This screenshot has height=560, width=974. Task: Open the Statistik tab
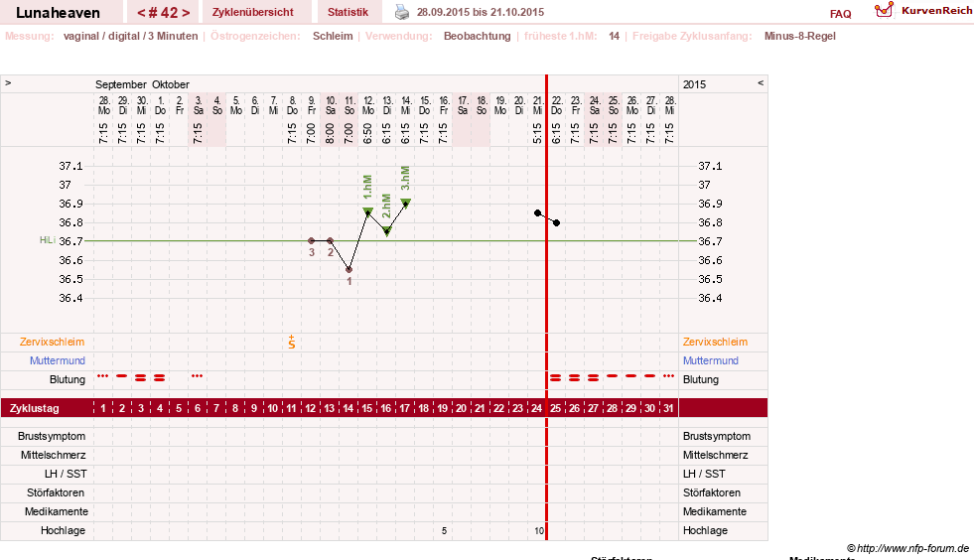coord(348,12)
